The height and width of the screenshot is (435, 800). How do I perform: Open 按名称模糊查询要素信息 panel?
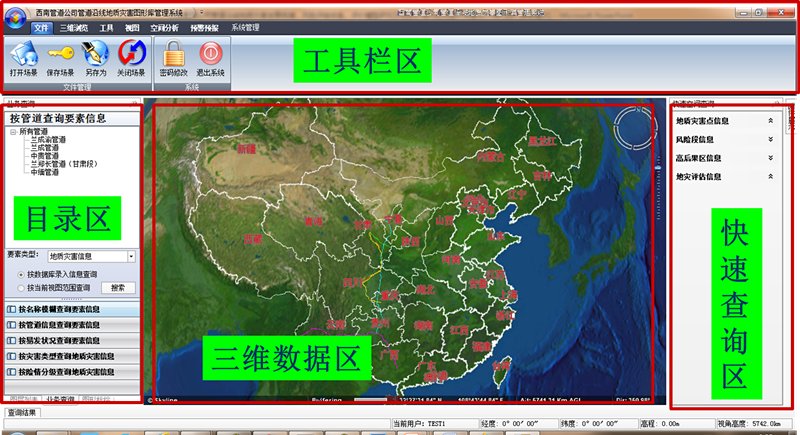70,310
